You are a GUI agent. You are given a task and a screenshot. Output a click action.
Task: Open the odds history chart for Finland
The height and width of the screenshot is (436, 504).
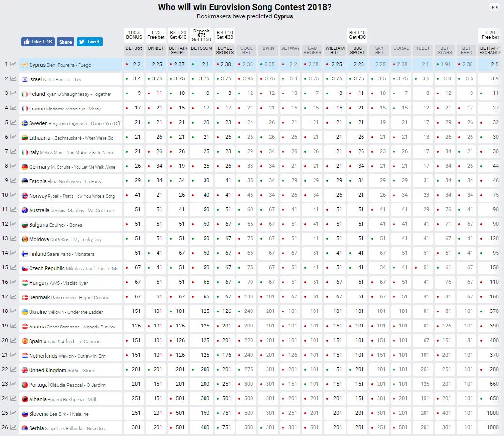pyautogui.click(x=13, y=253)
